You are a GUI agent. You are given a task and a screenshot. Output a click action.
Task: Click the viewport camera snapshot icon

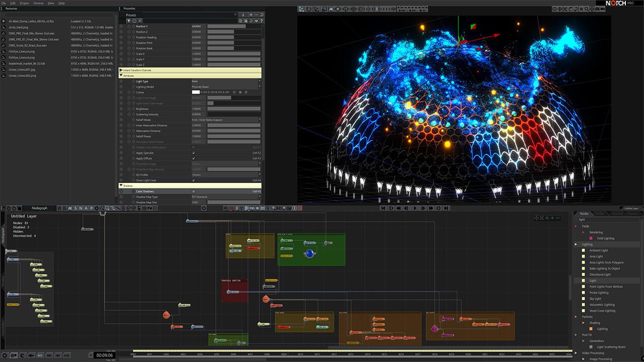(597, 9)
